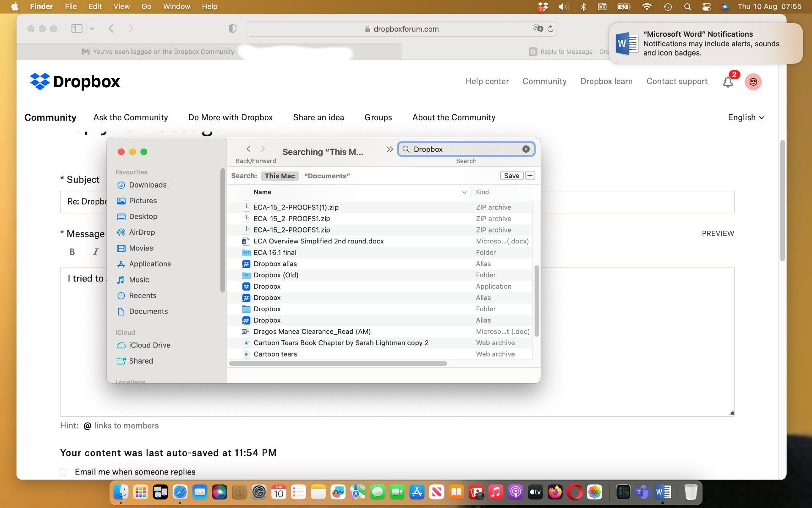Open Finder File menu
Image resolution: width=812 pixels, height=508 pixels.
tap(71, 6)
